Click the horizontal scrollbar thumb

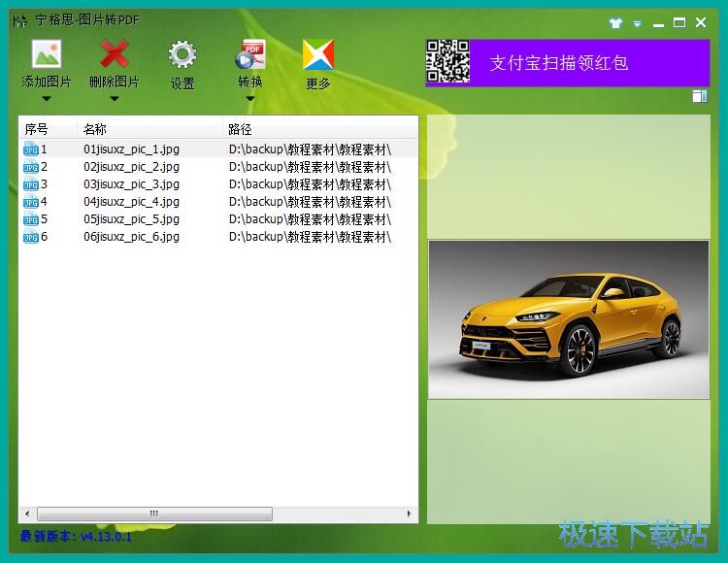[154, 513]
